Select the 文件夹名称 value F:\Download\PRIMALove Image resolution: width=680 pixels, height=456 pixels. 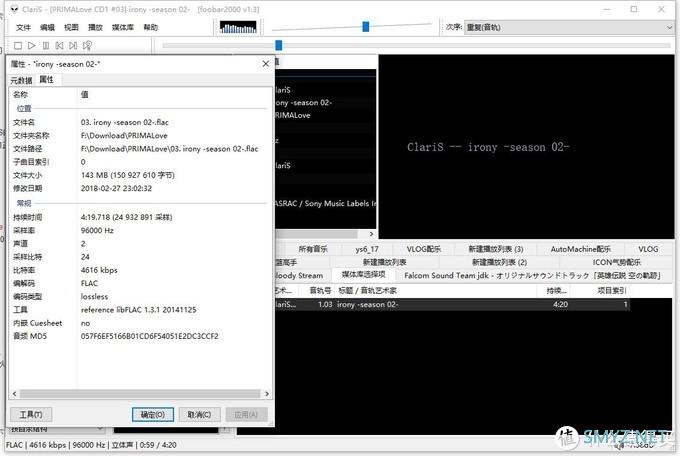click(x=124, y=135)
